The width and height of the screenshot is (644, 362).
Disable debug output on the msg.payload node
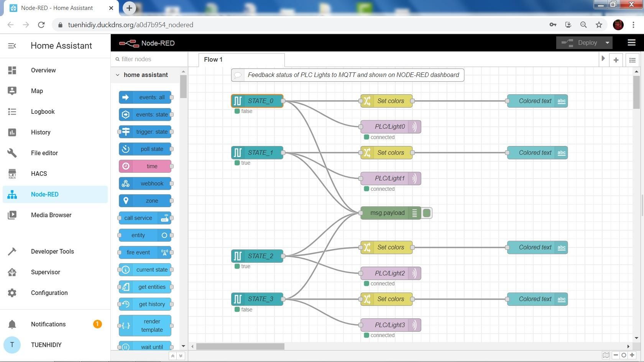427,213
